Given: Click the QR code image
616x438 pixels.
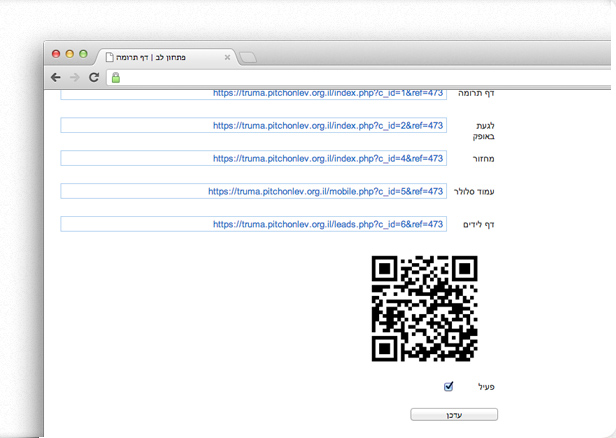Looking at the screenshot, I should click(x=425, y=308).
